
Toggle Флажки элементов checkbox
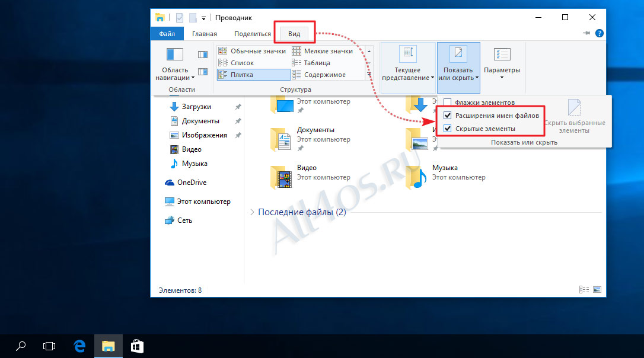448,102
